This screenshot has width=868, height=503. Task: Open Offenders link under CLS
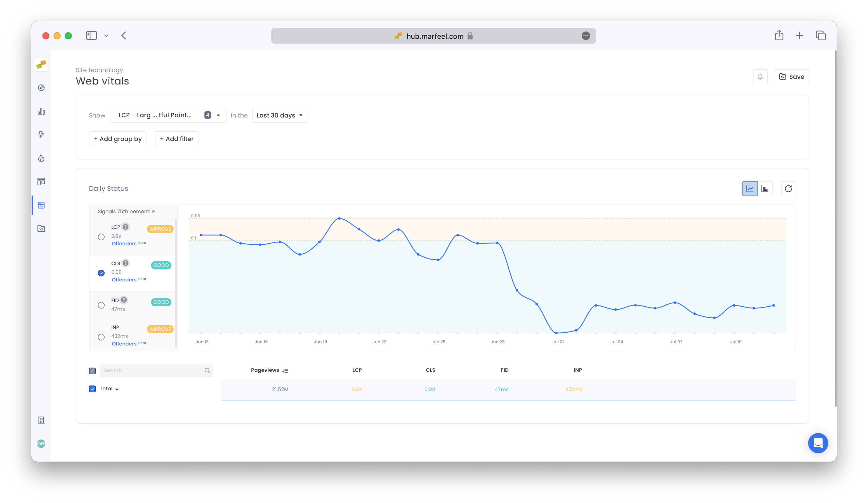click(x=124, y=279)
